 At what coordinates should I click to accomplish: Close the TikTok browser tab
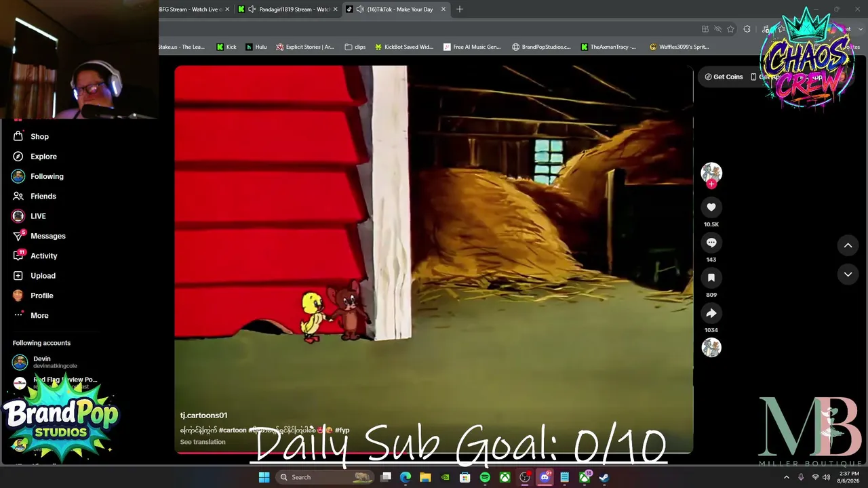point(443,9)
